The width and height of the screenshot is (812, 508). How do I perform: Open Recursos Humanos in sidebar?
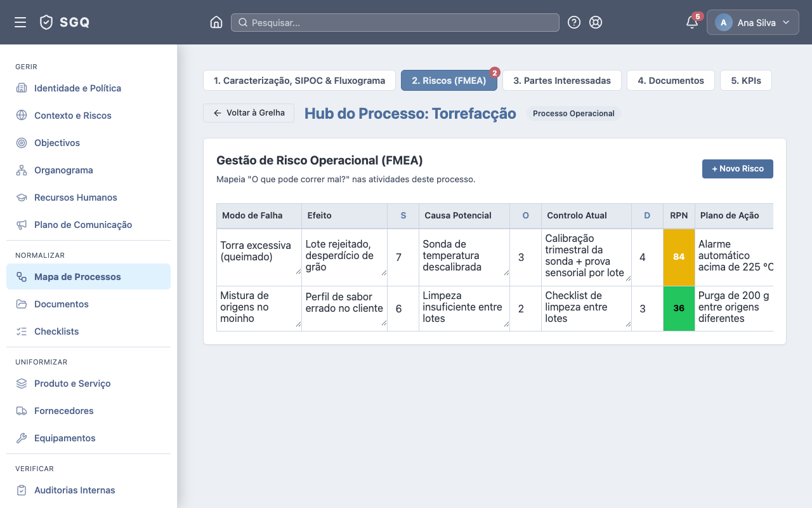pos(88,197)
